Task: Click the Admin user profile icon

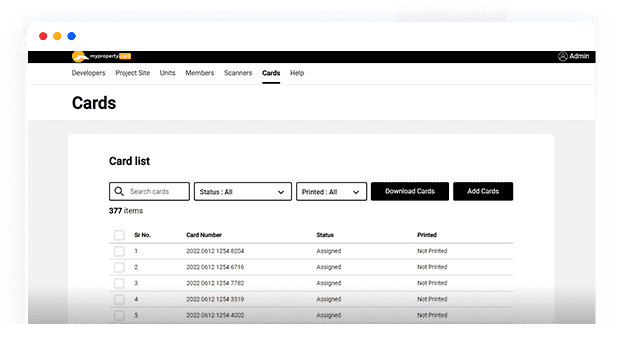Action: coord(562,57)
